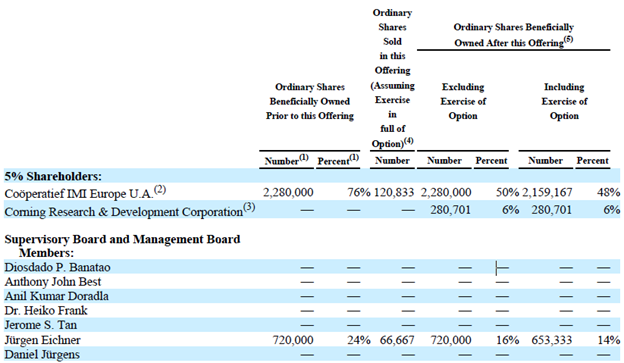This screenshot has height=363, width=624.
Task: Click the 76% cell for Coöperatief IMI
Action: pyautogui.click(x=359, y=193)
